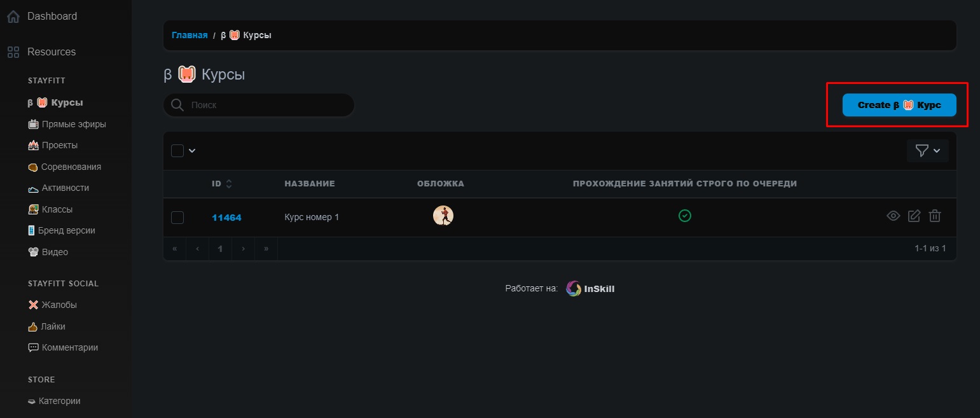Click the Dashboard home icon

pos(13,17)
